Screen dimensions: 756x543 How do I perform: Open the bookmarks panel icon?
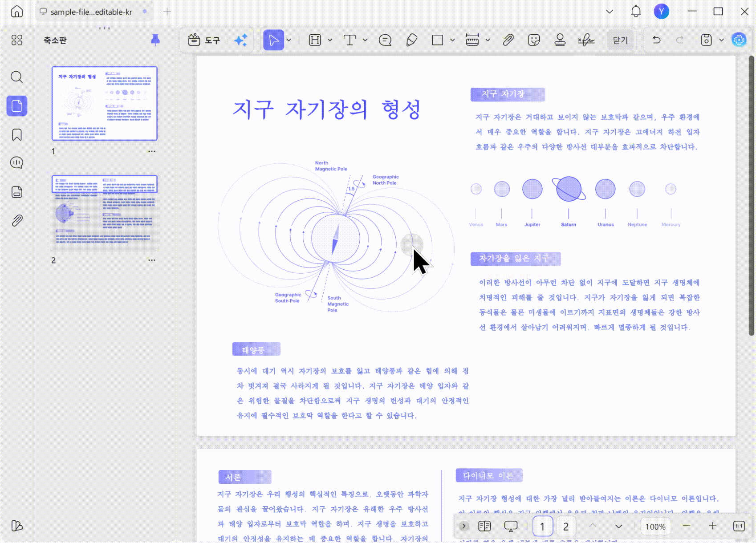click(x=17, y=135)
